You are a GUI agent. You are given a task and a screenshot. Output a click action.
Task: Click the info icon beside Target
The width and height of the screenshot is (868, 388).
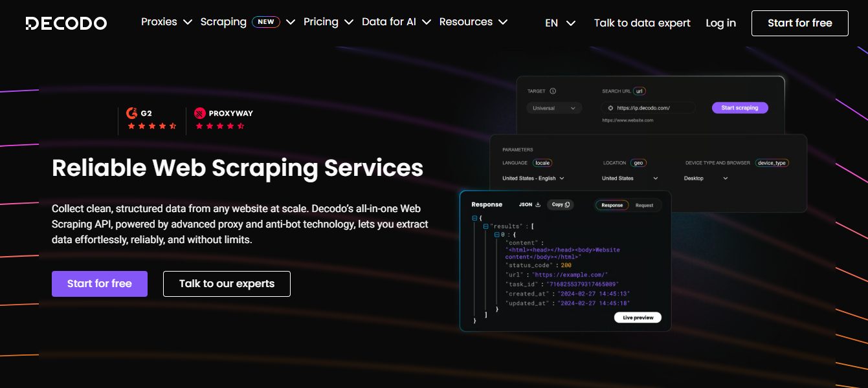coord(553,91)
